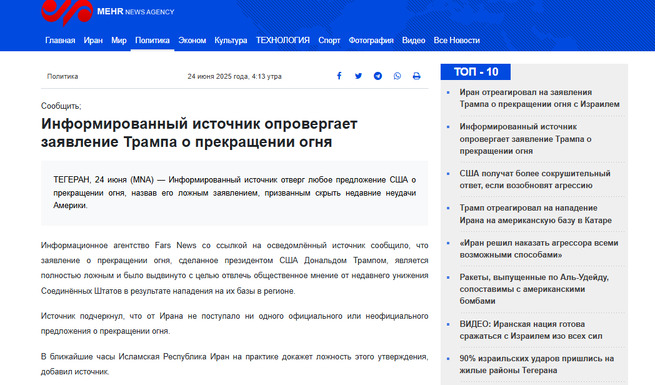The height and width of the screenshot is (385, 655).
Task: Share article on Telegram icon
Action: coord(378,76)
